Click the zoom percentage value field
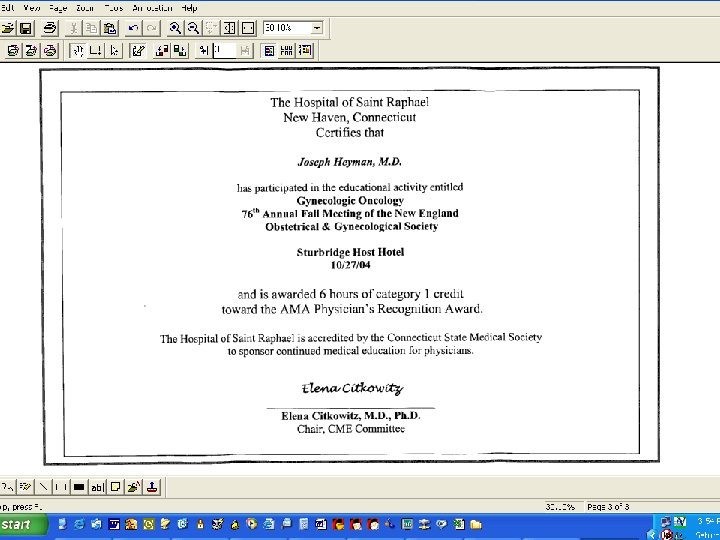The height and width of the screenshot is (540, 720). pos(287,28)
